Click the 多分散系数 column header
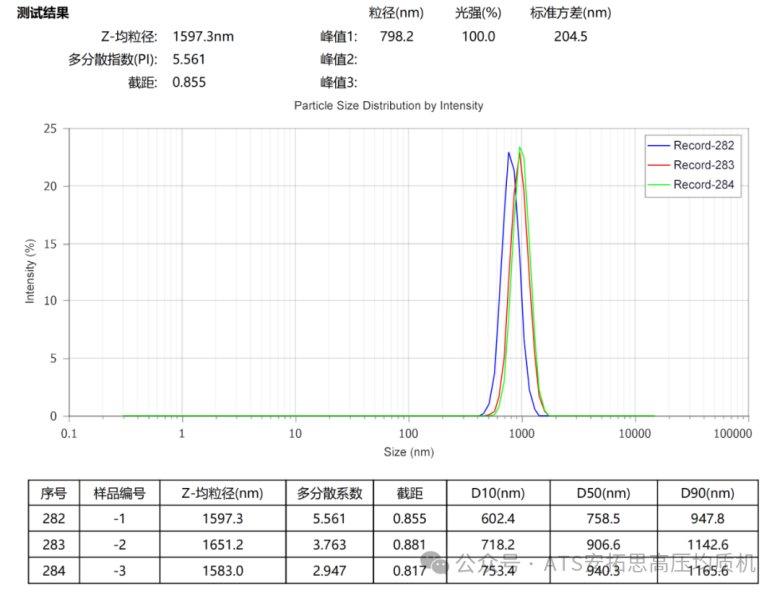 pos(328,493)
